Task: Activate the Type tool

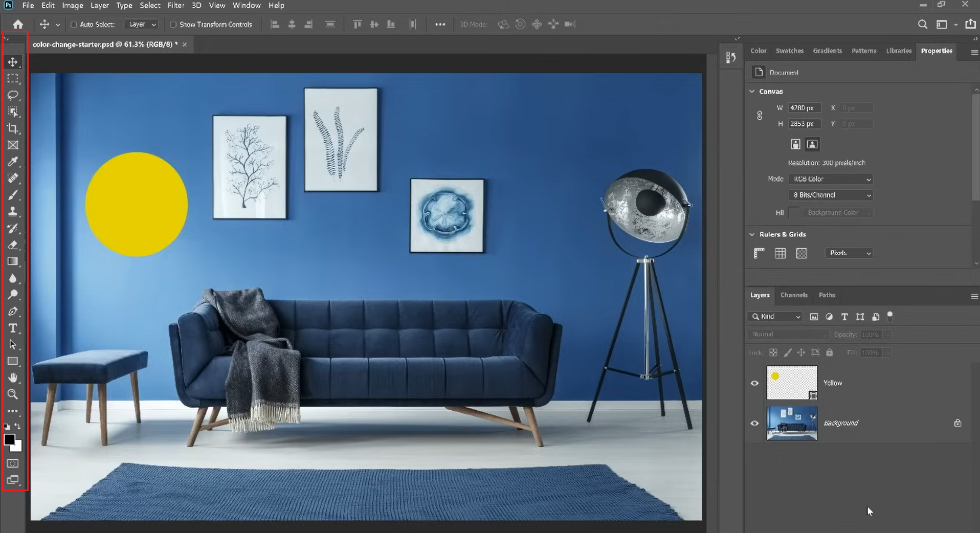Action: (13, 328)
